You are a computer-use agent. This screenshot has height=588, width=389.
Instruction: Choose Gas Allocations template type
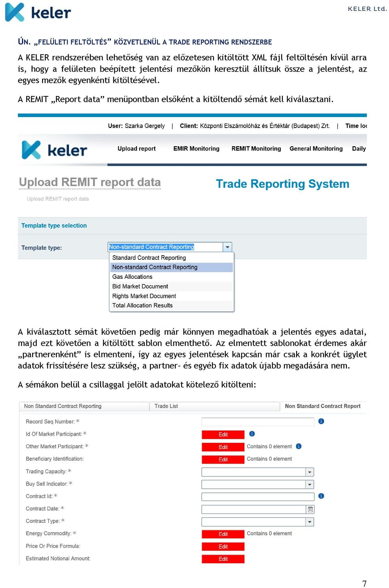point(171,277)
